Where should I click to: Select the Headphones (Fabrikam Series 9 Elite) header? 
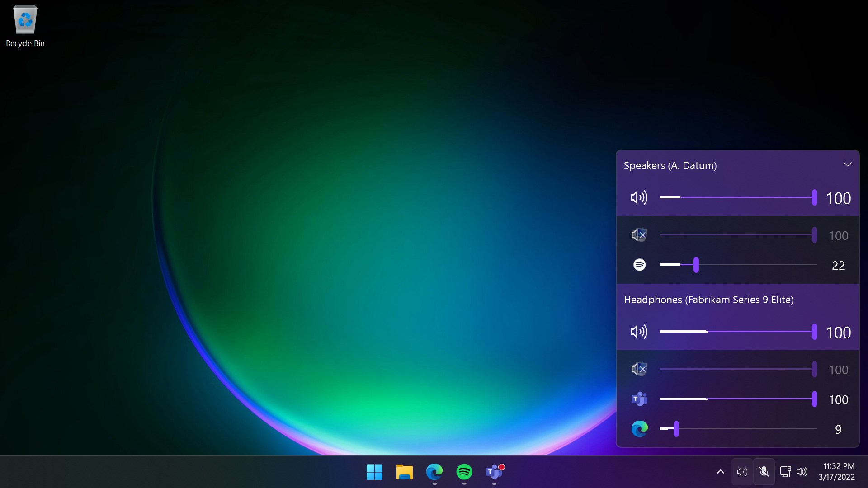click(709, 299)
